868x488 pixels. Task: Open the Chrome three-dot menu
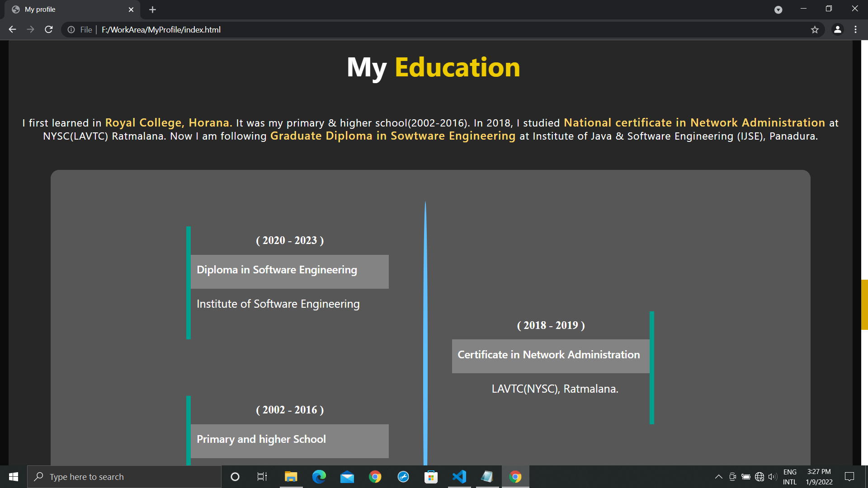[855, 29]
